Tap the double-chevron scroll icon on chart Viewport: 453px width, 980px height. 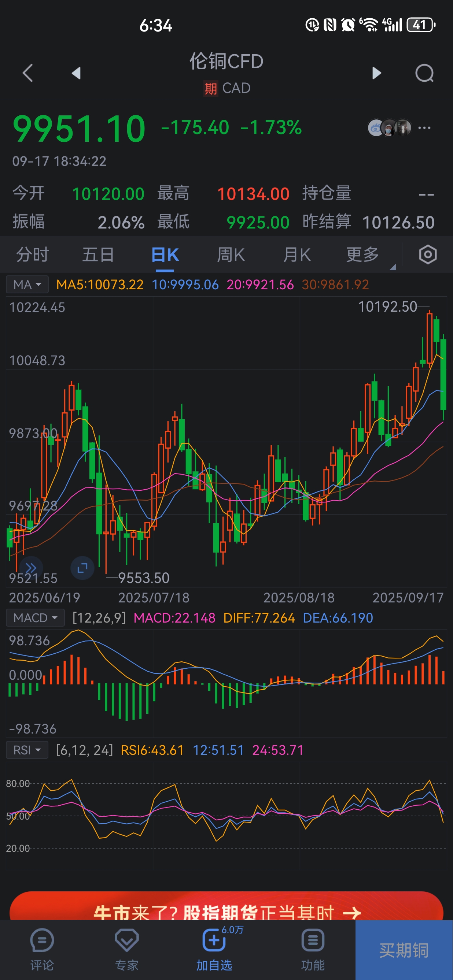tap(31, 568)
